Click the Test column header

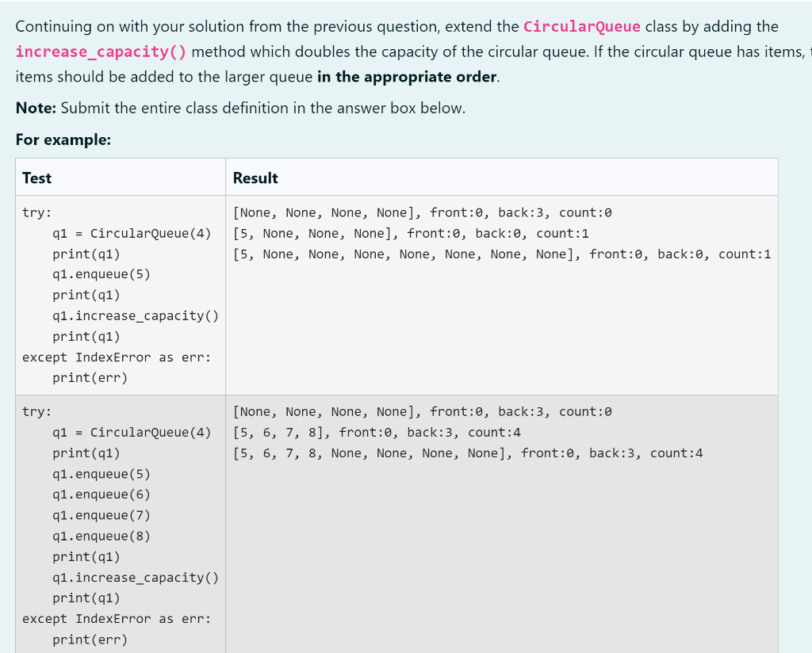pos(36,178)
